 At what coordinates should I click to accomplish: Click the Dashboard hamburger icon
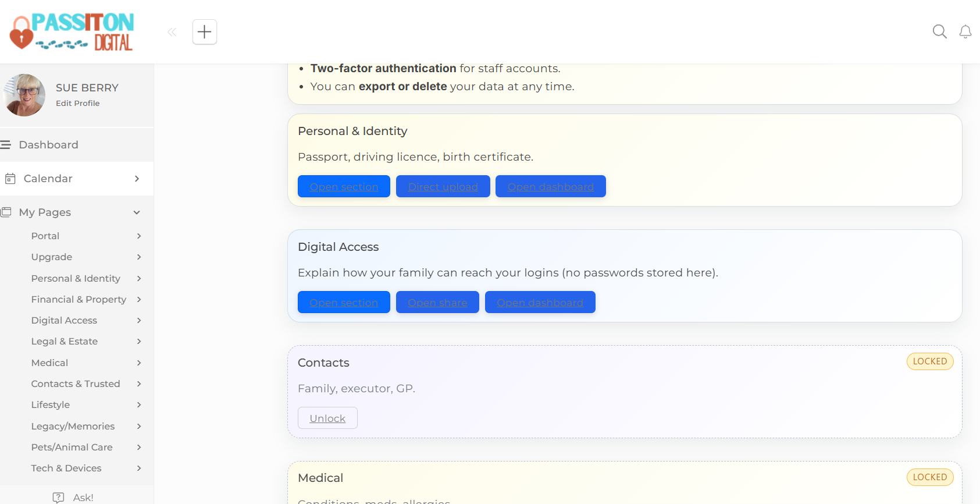click(6, 144)
